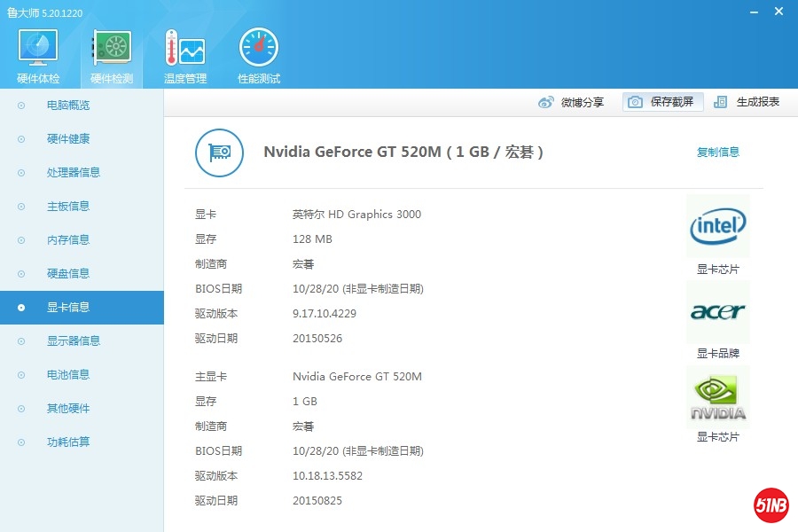This screenshot has height=532, width=798.
Task: Click the Acer graphics brand logo
Action: pyautogui.click(x=717, y=312)
